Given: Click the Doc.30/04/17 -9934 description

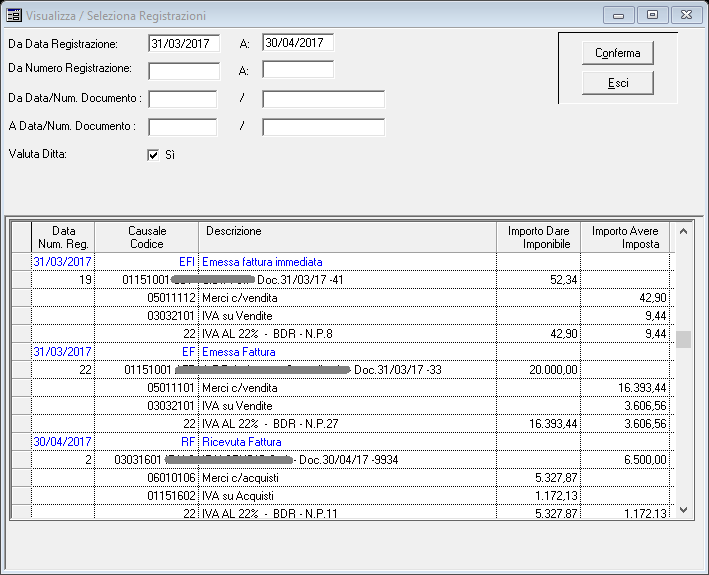Looking at the screenshot, I should tap(349, 460).
